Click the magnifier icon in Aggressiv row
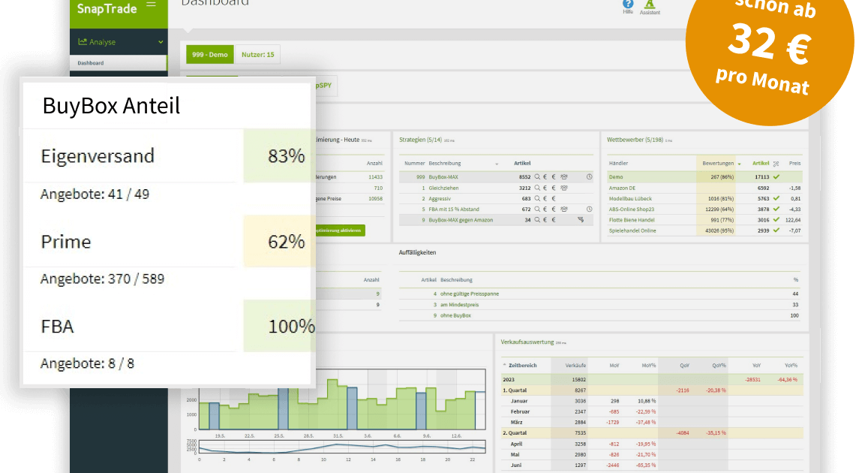The height and width of the screenshot is (473, 868). (537, 198)
